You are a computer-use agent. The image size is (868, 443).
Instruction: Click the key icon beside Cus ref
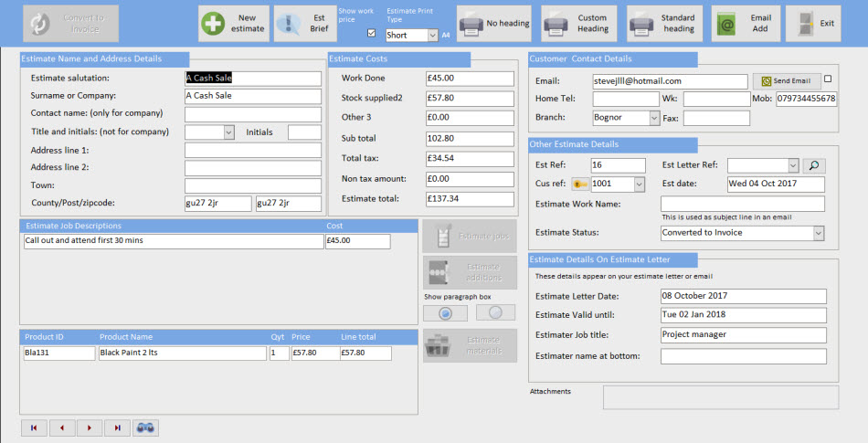(x=579, y=185)
